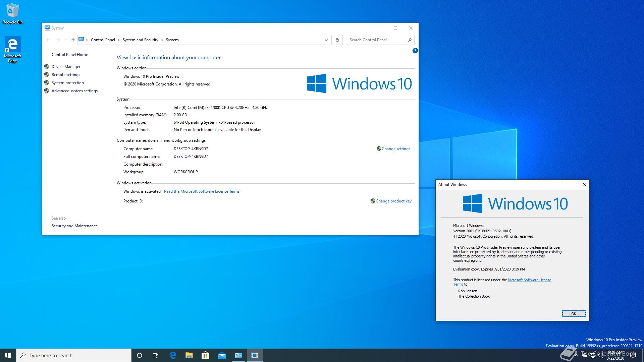Open System protection link

(68, 83)
